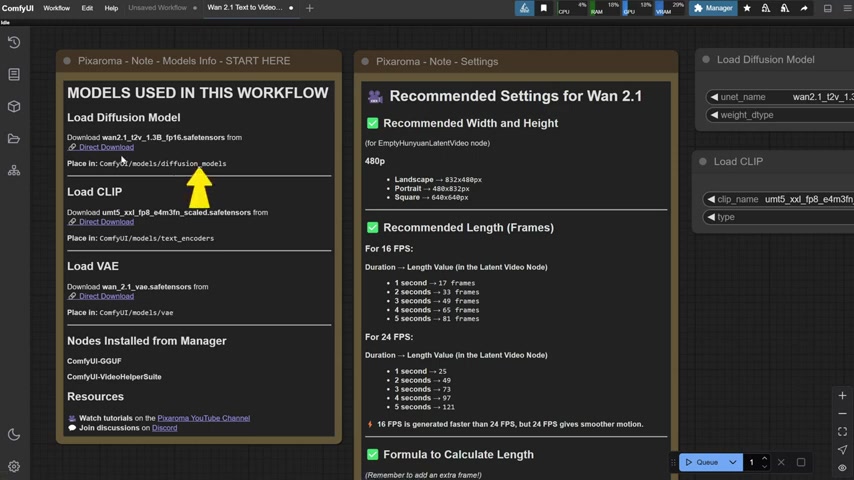
Task: Click type left arrow in Load CLIP
Action: pos(711,217)
